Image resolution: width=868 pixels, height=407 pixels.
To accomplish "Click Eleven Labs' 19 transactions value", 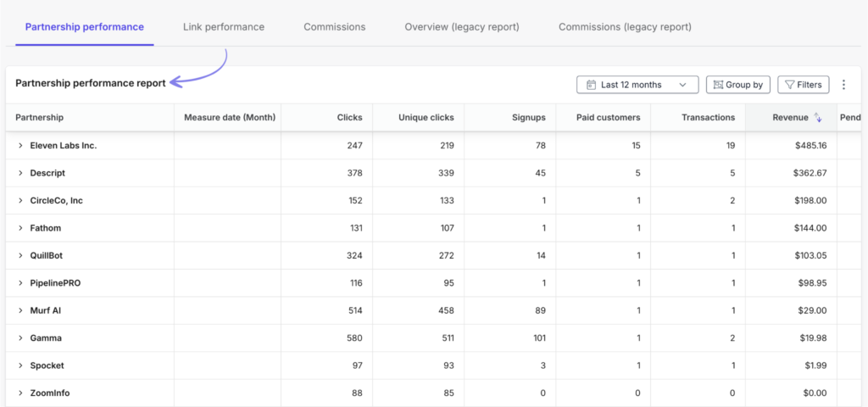I will [730, 146].
